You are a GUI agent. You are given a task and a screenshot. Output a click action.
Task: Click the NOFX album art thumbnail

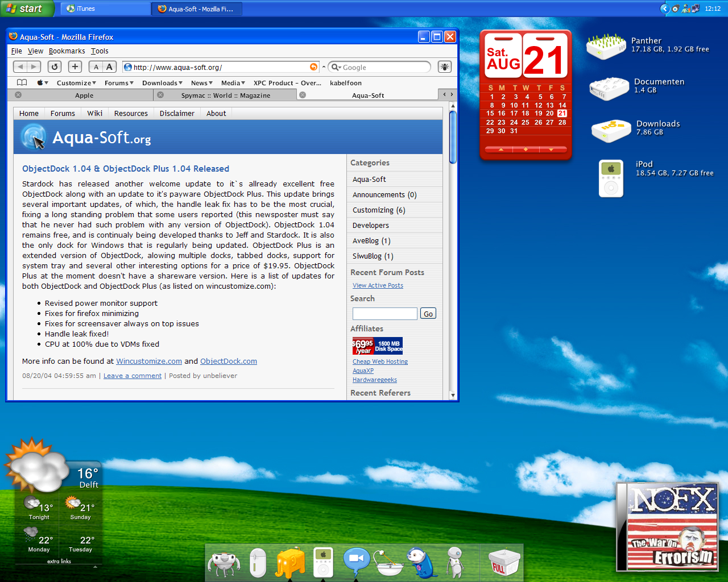668,526
